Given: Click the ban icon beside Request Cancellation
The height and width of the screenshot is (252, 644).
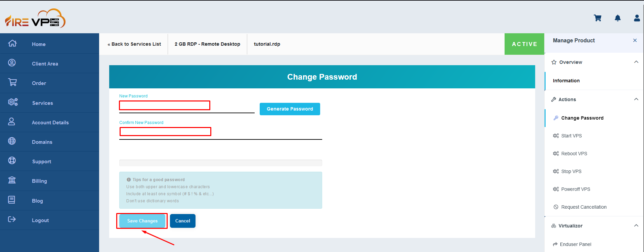Looking at the screenshot, I should tap(556, 207).
